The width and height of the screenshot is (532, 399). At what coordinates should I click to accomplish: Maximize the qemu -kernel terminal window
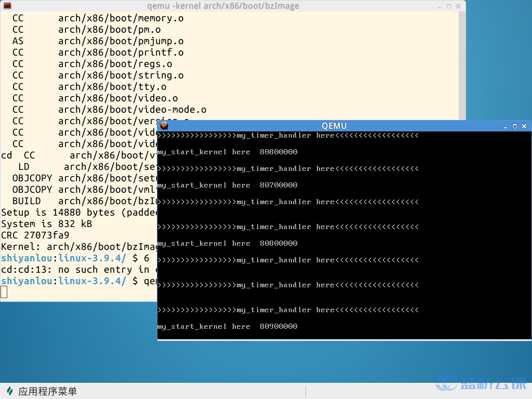click(449, 6)
